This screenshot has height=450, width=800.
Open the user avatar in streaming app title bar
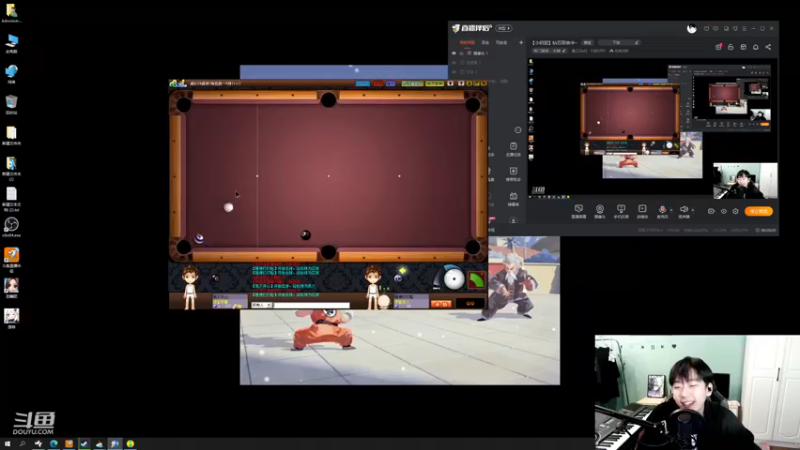[x=691, y=29]
